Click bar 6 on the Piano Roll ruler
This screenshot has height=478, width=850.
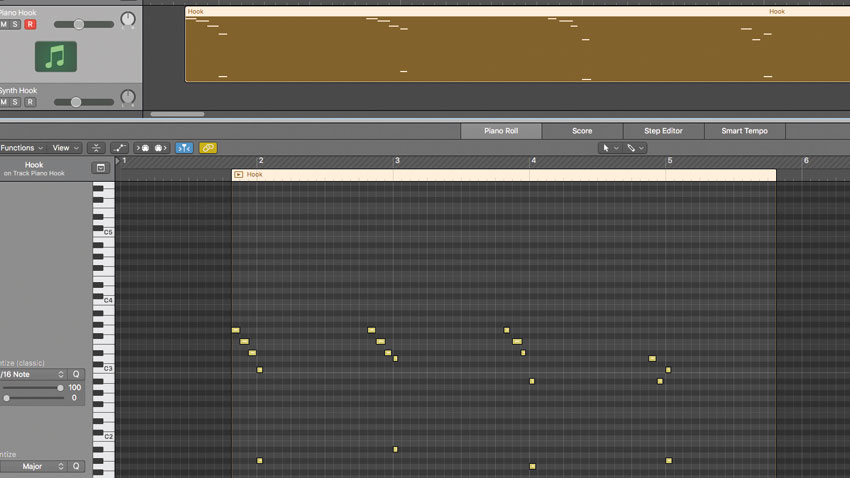806,161
